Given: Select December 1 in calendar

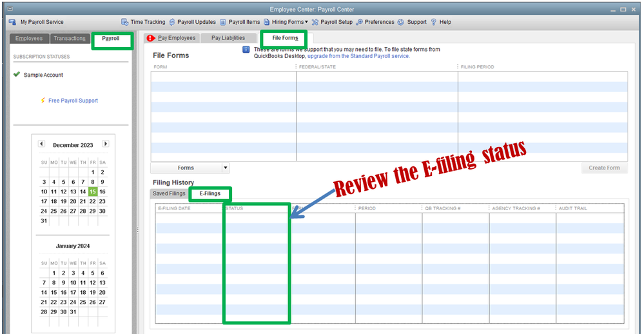Looking at the screenshot, I should [x=93, y=172].
